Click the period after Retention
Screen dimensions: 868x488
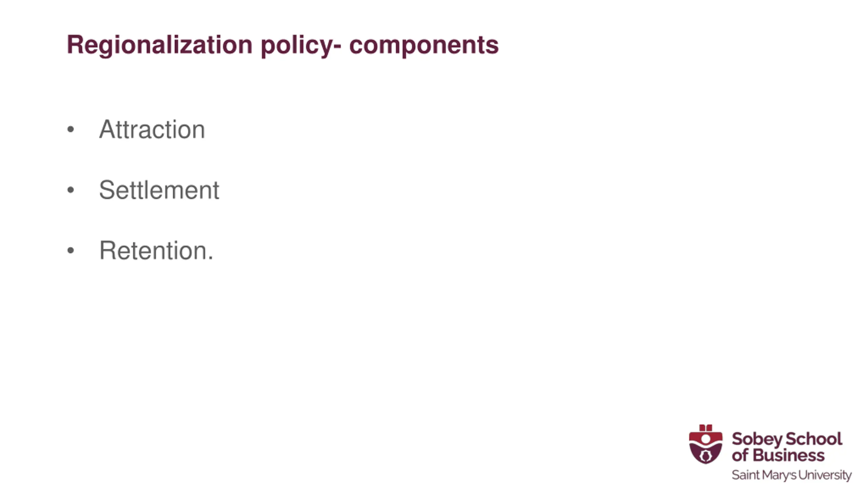pyautogui.click(x=211, y=259)
